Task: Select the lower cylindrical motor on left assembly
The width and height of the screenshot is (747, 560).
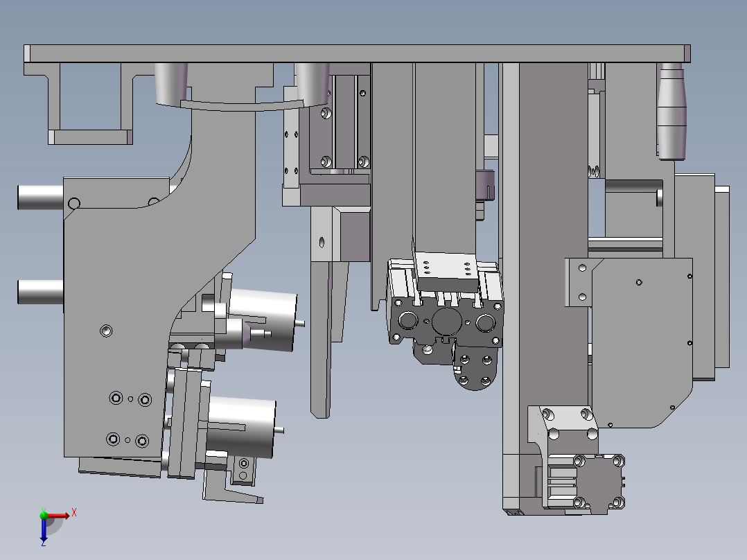Action: click(241, 426)
